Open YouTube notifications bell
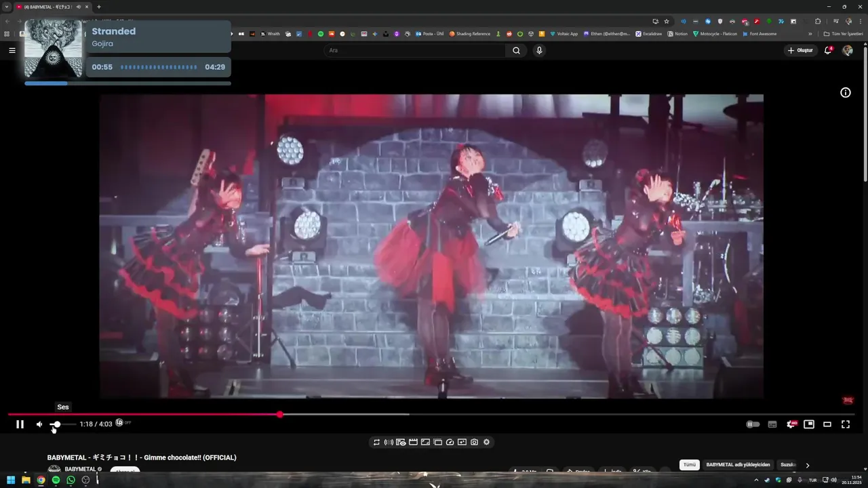The width and height of the screenshot is (868, 488). 827,50
